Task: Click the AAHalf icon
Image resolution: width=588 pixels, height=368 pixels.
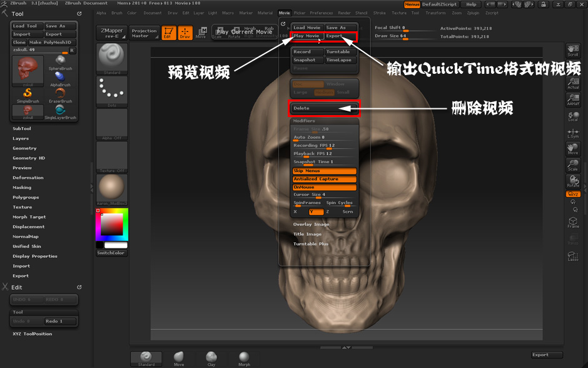Action: pyautogui.click(x=573, y=100)
